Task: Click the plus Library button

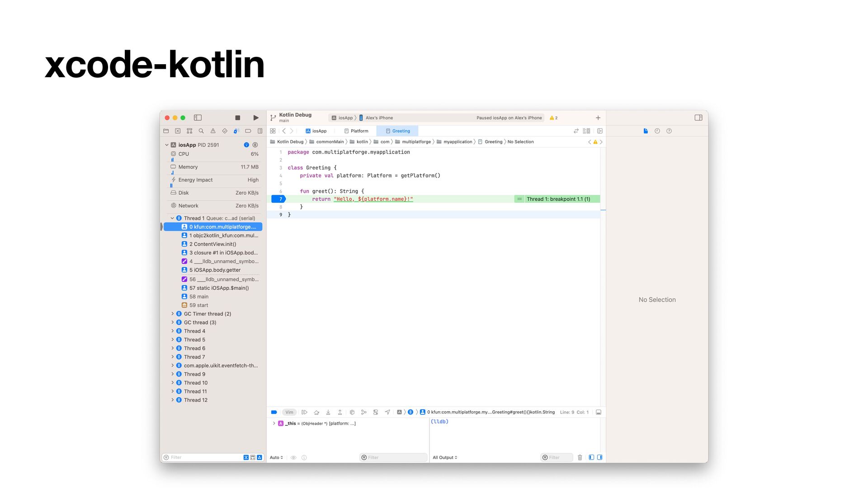Action: tap(598, 118)
